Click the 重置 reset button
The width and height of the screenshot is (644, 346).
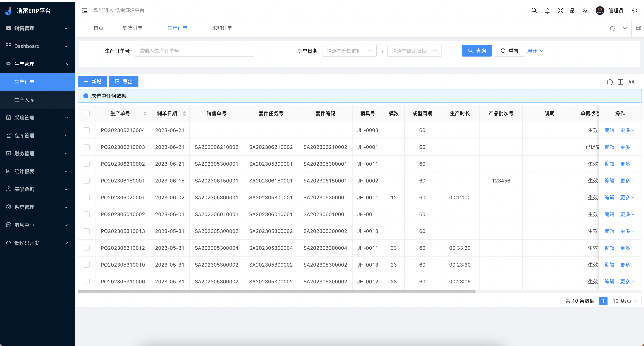click(509, 51)
